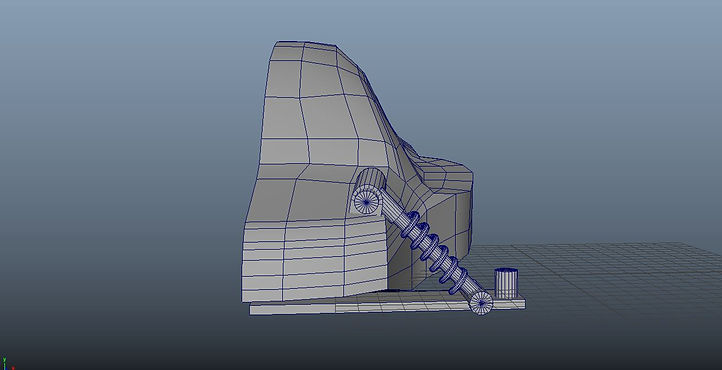Image resolution: width=722 pixels, height=370 pixels.
Task: Click the empty gradient background above the model
Action: pos(359,18)
